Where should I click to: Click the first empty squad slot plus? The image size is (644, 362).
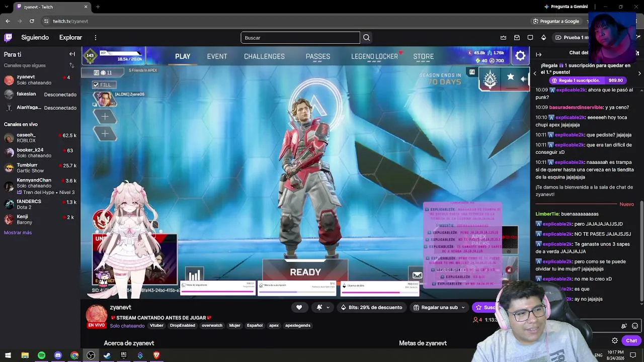105,117
